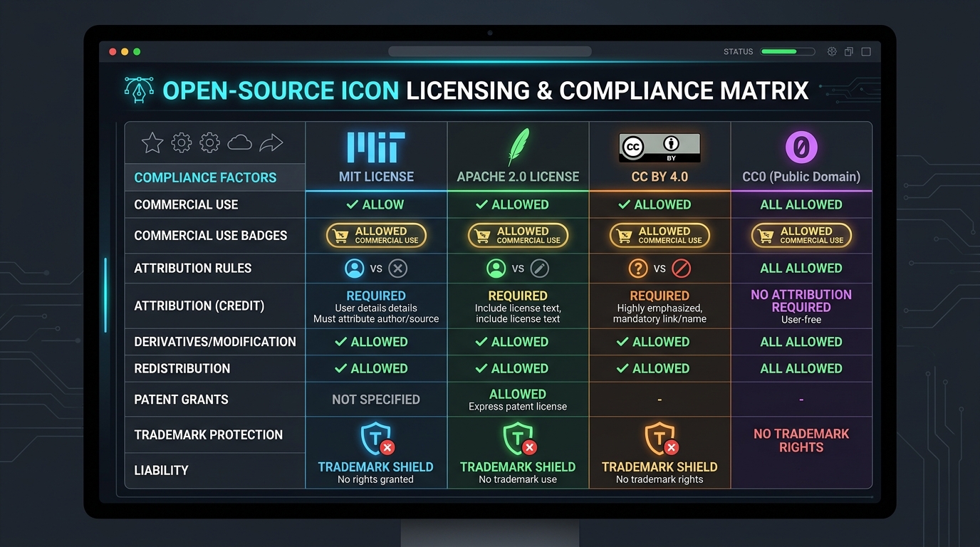The image size is (980, 547).
Task: Click Express patent license text under Apache
Action: [x=518, y=407]
